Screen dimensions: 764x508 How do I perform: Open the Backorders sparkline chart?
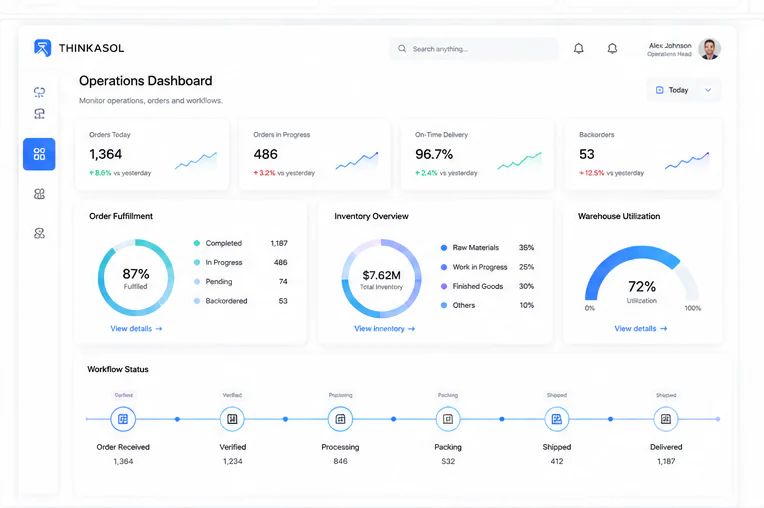(x=687, y=161)
